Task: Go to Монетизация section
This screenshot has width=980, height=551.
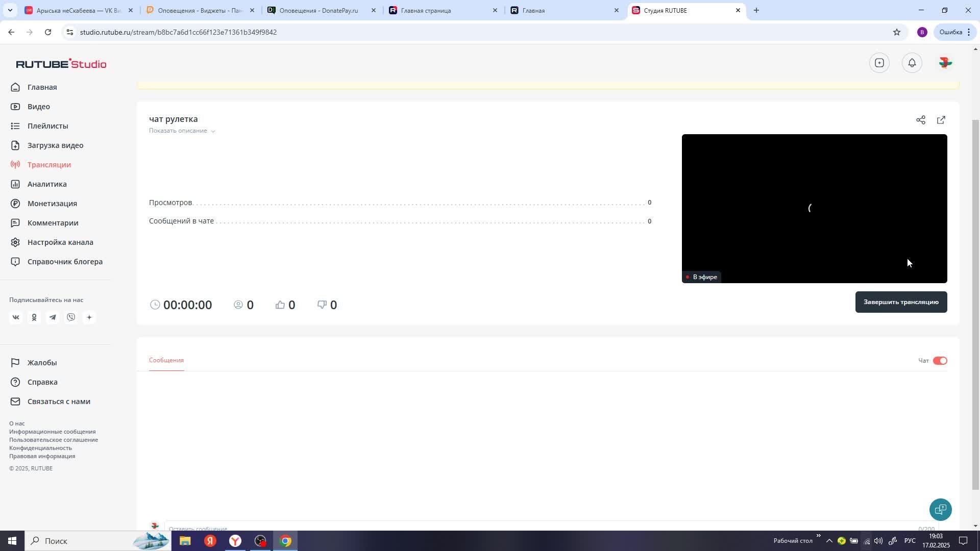Action: [52, 204]
